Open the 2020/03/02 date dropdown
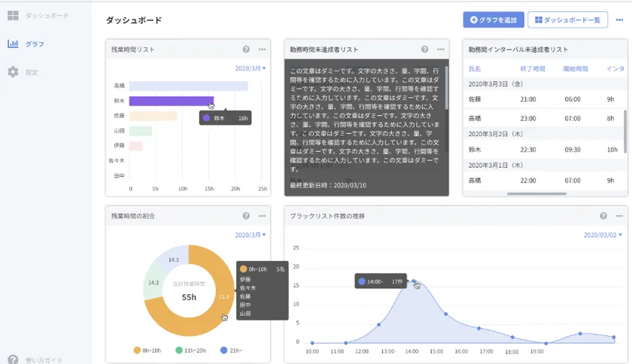Screen dimensions: 632x364 click(603, 235)
